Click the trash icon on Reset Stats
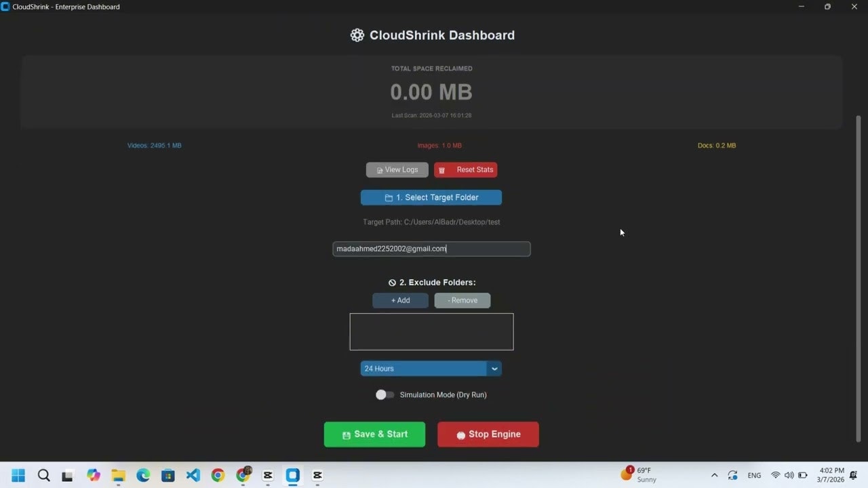This screenshot has width=868, height=488. (441, 169)
